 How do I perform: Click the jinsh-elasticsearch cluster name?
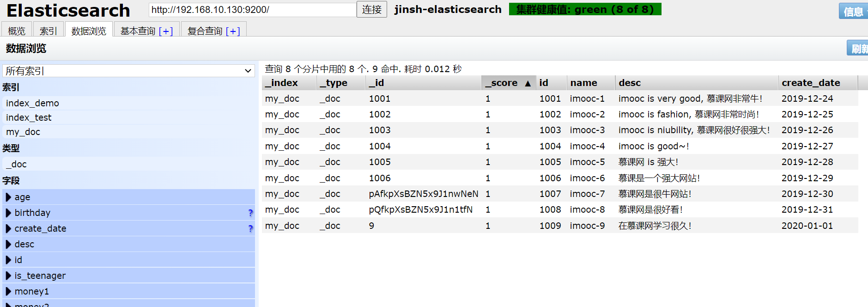[x=448, y=9]
